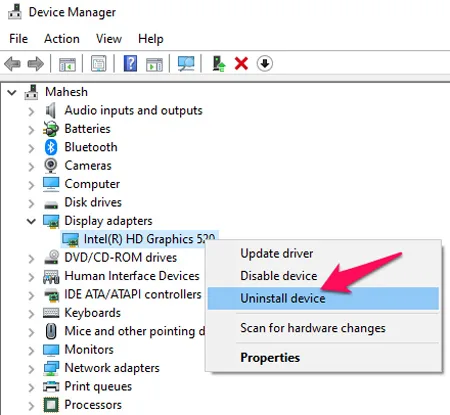Click the Action pane toolbar icon
This screenshot has width=450, height=415.
(x=154, y=64)
